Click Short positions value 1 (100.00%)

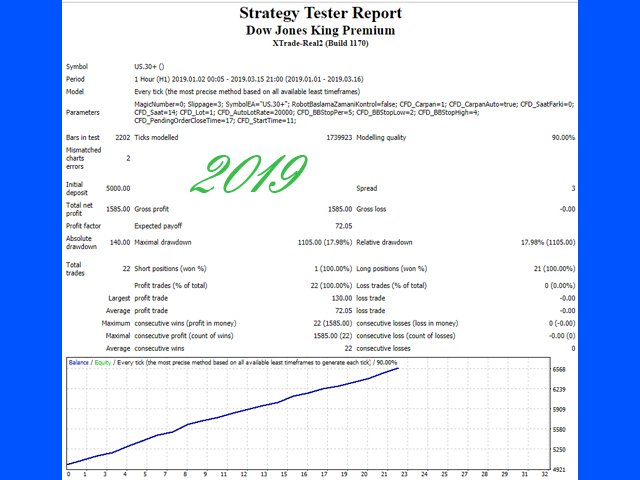(333, 269)
